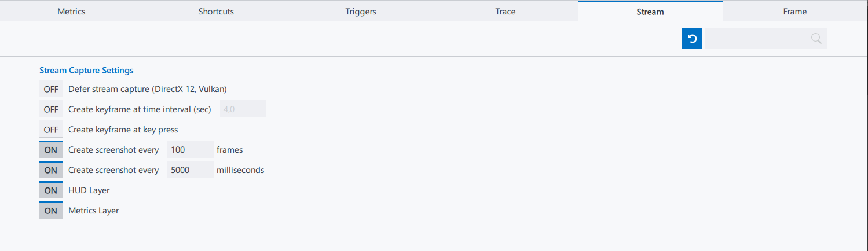Open the Metrics tab
Viewport: 868px width, 251px height.
(72, 12)
